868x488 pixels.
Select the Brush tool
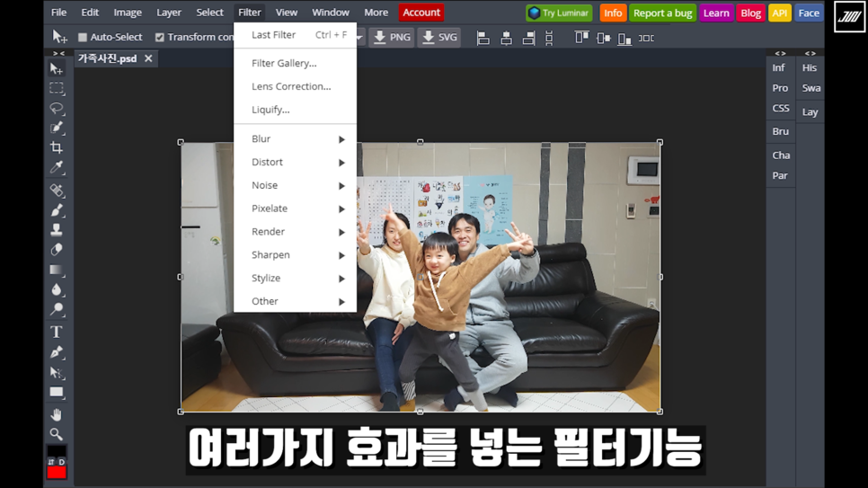[57, 210]
